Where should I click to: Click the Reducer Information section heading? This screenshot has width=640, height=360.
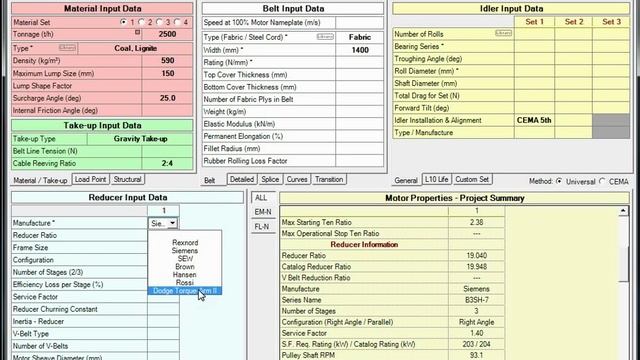coord(364,244)
